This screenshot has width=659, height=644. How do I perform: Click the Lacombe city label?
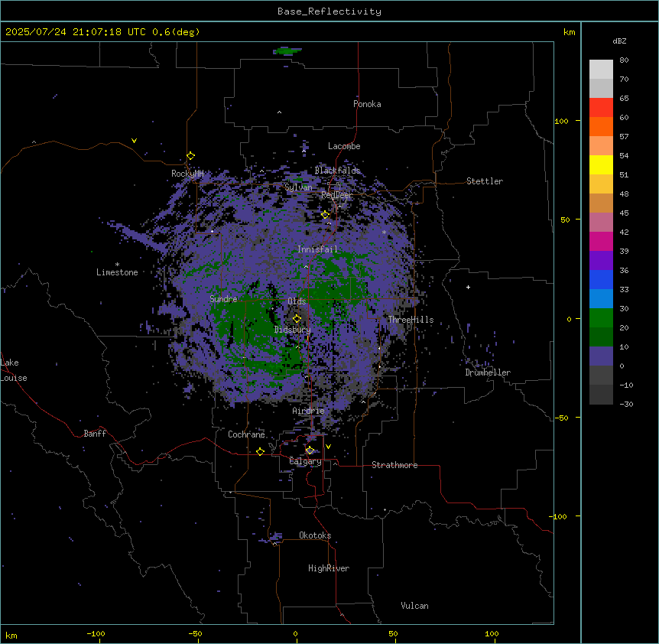[344, 146]
